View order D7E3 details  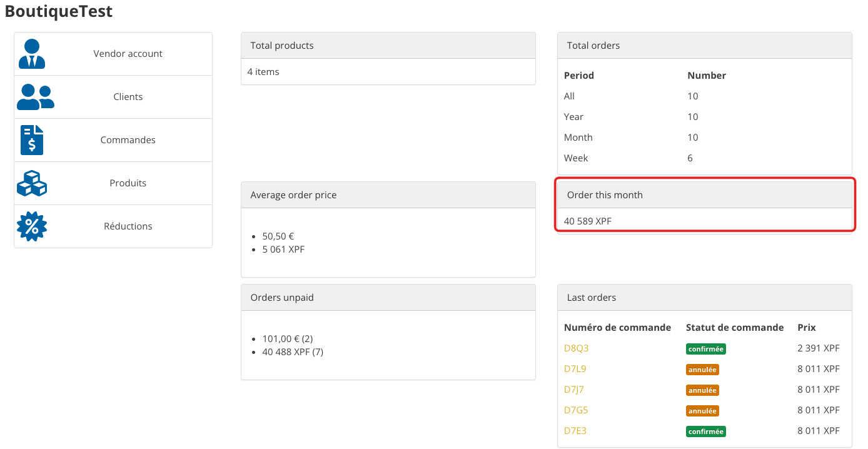(575, 431)
